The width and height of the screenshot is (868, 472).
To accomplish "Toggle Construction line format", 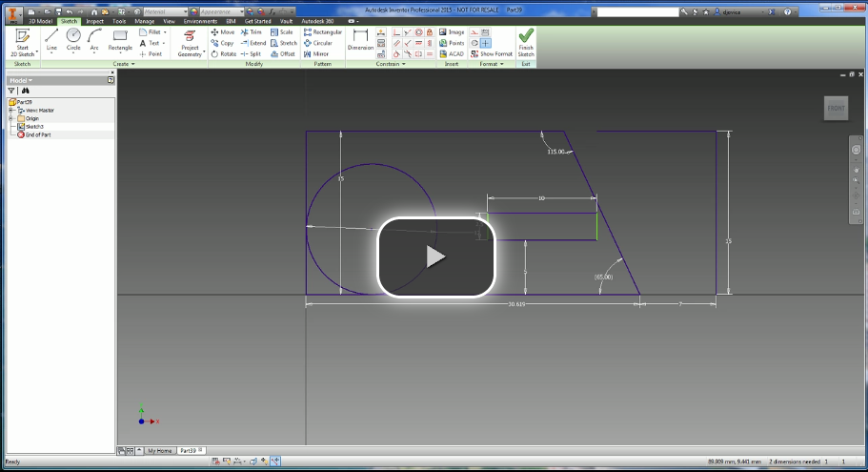I will (x=474, y=32).
